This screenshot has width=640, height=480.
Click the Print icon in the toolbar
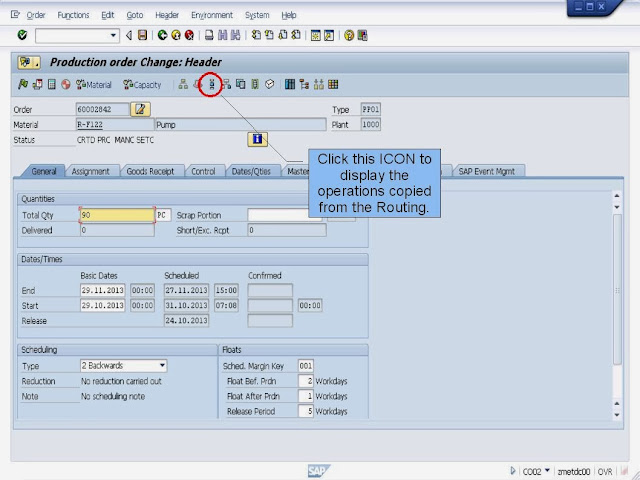(x=209, y=36)
